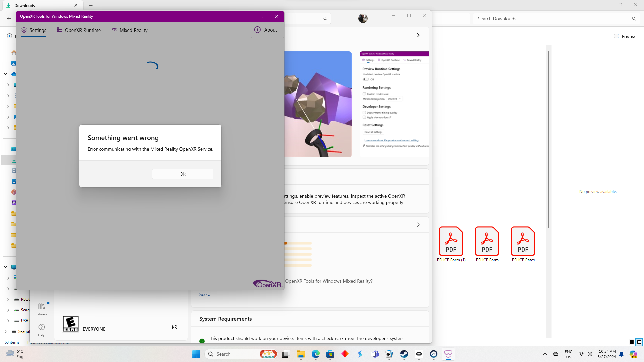The image size is (644, 362).
Task: Open the Mixed Reality tab
Action: click(129, 30)
